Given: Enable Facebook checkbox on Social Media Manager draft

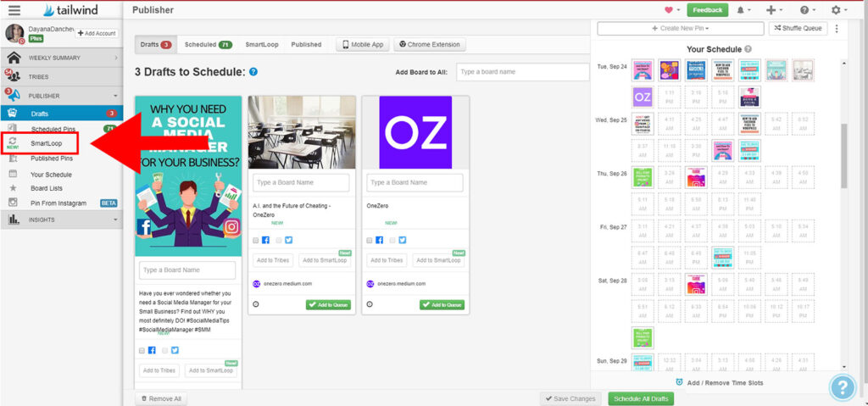Looking at the screenshot, I should click(x=142, y=351).
